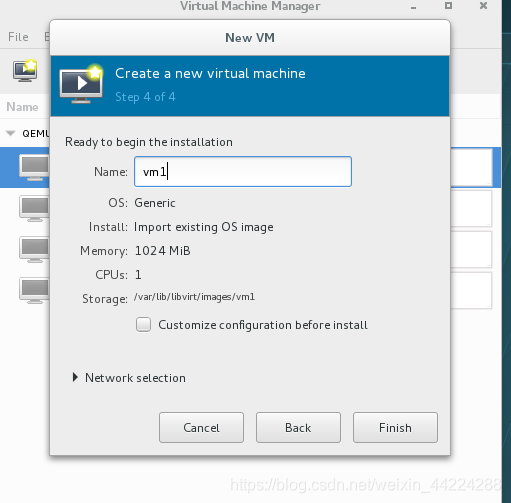The width and height of the screenshot is (511, 503).
Task: Collapse the QEMU connection tree row
Action: pos(11,133)
